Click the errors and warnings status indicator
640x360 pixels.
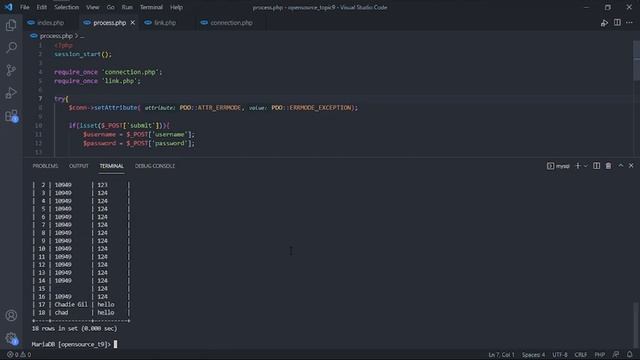pos(19,355)
